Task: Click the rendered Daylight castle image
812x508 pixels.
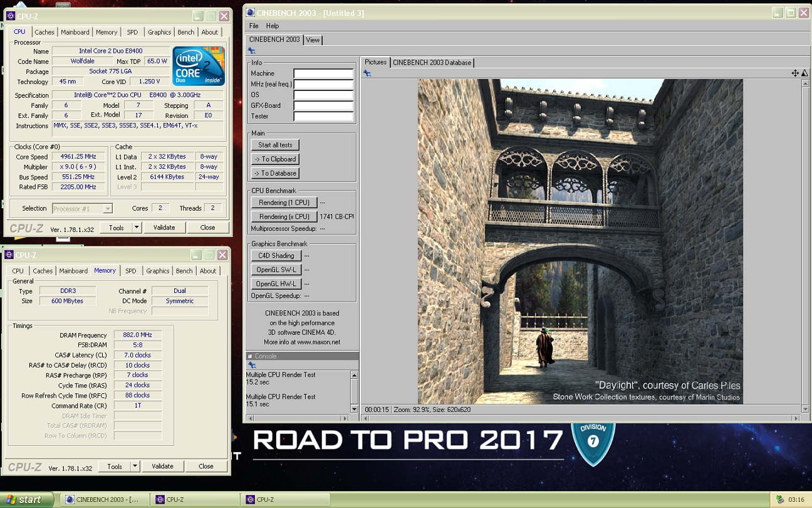Action: click(580, 241)
